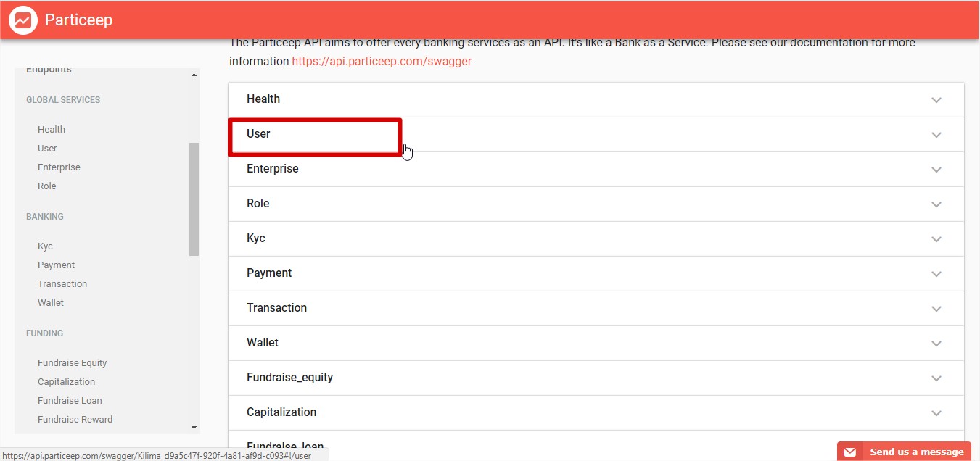Expand the Role section chevron
The width and height of the screenshot is (980, 461).
point(936,204)
